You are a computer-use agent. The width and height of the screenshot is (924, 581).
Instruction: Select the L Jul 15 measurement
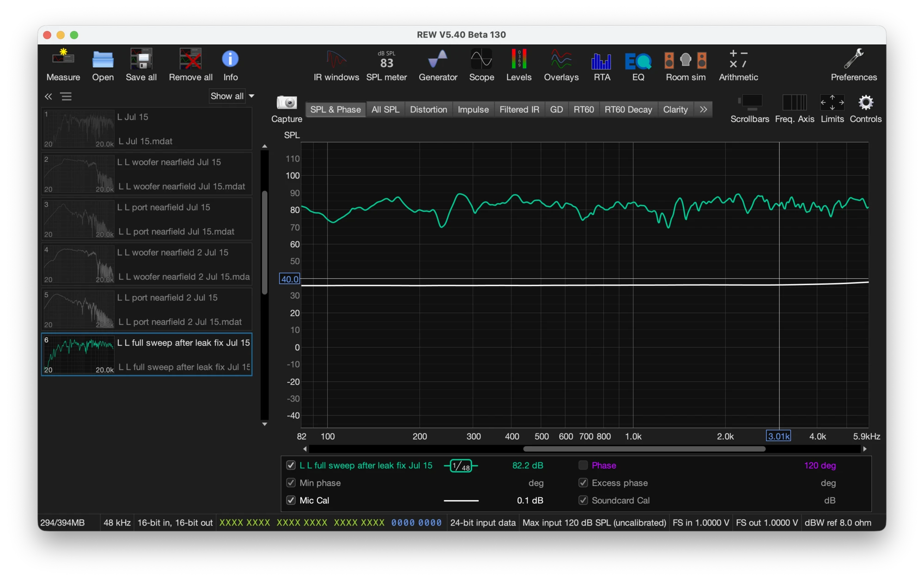tap(147, 129)
